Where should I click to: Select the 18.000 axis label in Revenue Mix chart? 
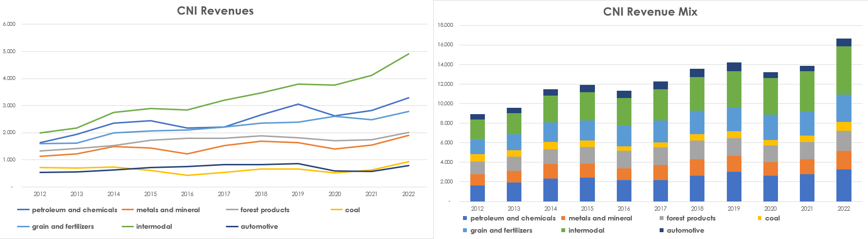click(x=445, y=25)
